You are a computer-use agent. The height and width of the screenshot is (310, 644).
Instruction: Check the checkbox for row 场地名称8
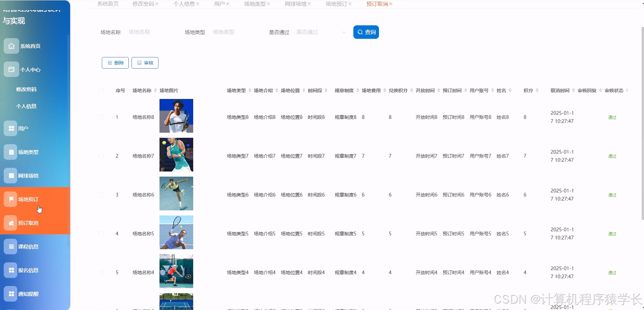pos(101,117)
